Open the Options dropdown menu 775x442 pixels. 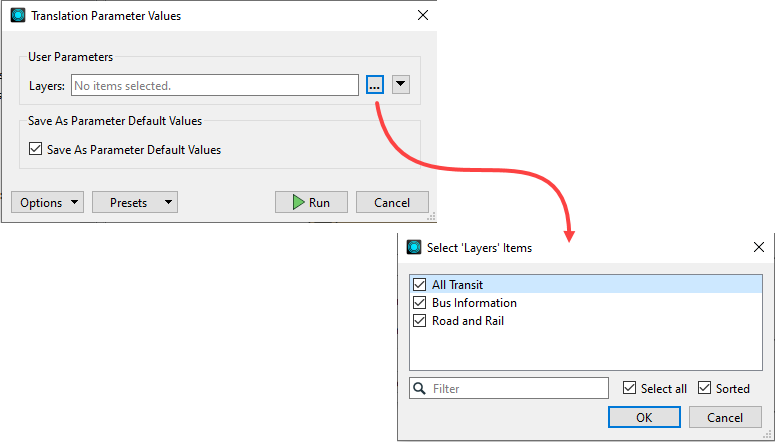48,203
